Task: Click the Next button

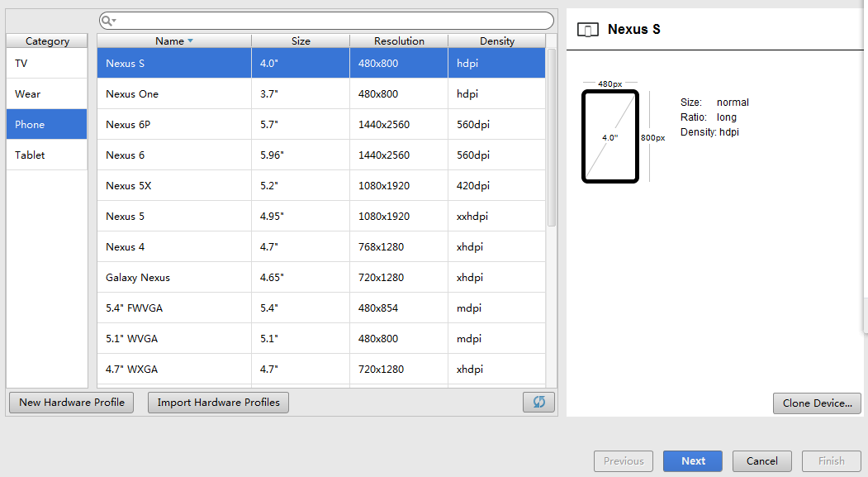Action: click(693, 461)
